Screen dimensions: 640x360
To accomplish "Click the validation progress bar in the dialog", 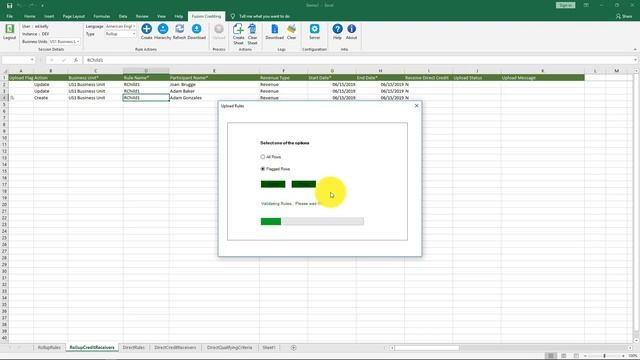I will (x=312, y=221).
